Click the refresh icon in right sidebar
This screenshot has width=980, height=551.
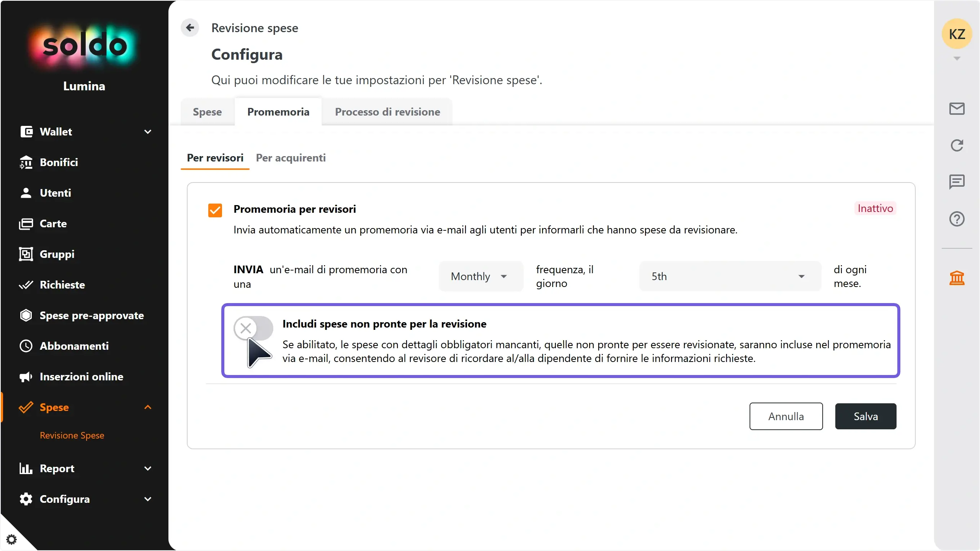tap(957, 145)
